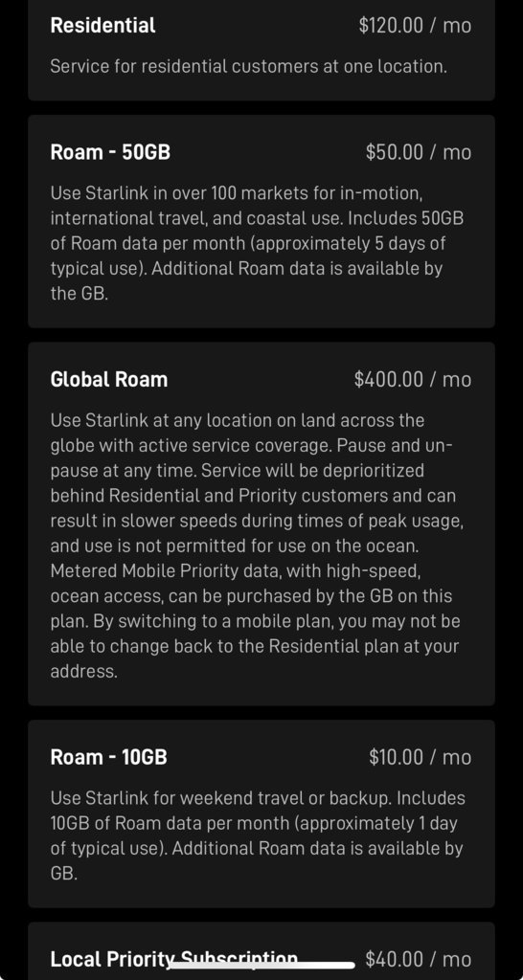
Task: Open the Residential one-location service description
Action: [248, 66]
